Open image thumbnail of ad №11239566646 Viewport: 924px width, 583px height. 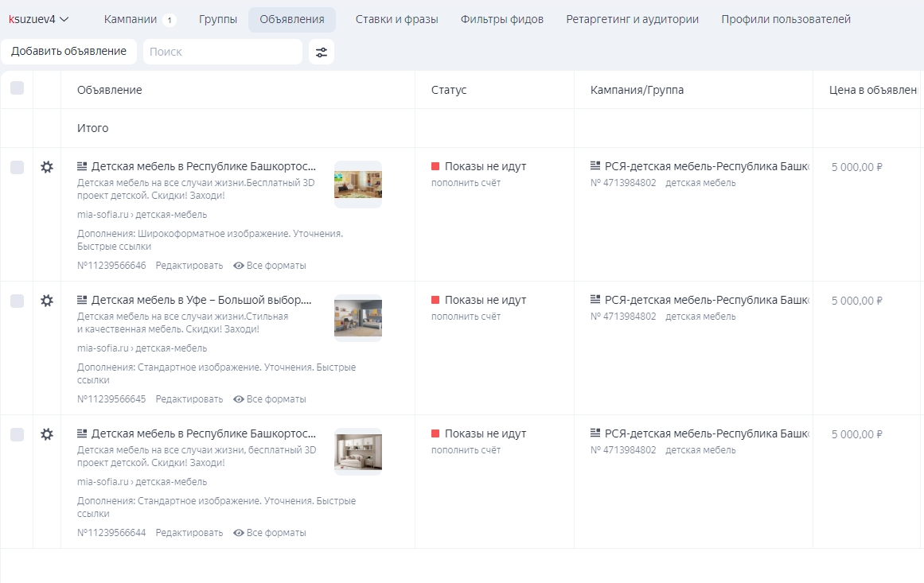pos(358,185)
